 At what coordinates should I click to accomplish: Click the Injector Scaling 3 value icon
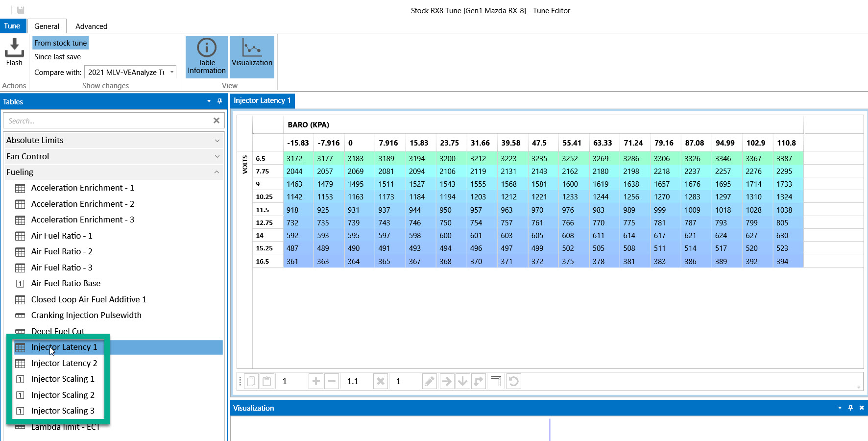pos(20,411)
